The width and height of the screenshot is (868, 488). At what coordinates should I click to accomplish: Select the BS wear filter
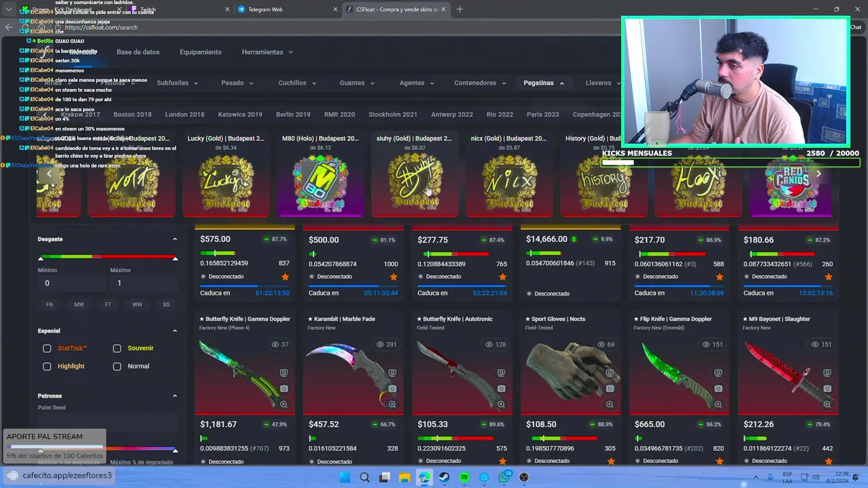click(166, 304)
